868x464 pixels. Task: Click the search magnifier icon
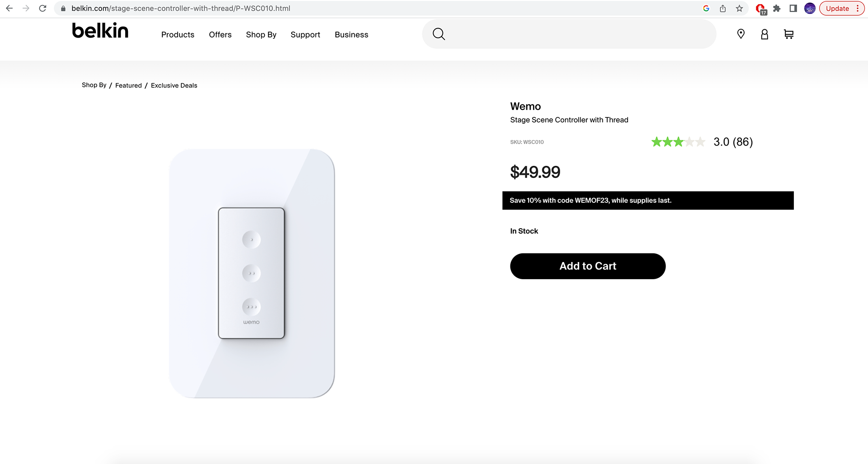point(439,34)
